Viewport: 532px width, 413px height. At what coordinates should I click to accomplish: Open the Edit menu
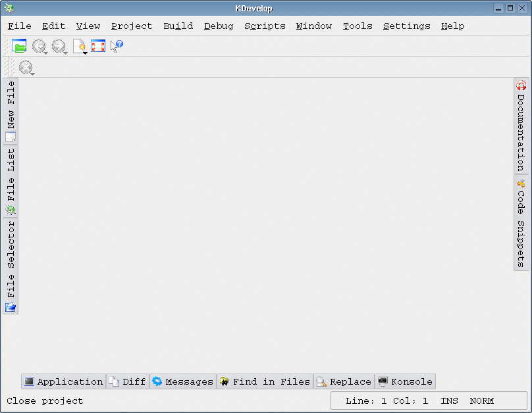53,26
